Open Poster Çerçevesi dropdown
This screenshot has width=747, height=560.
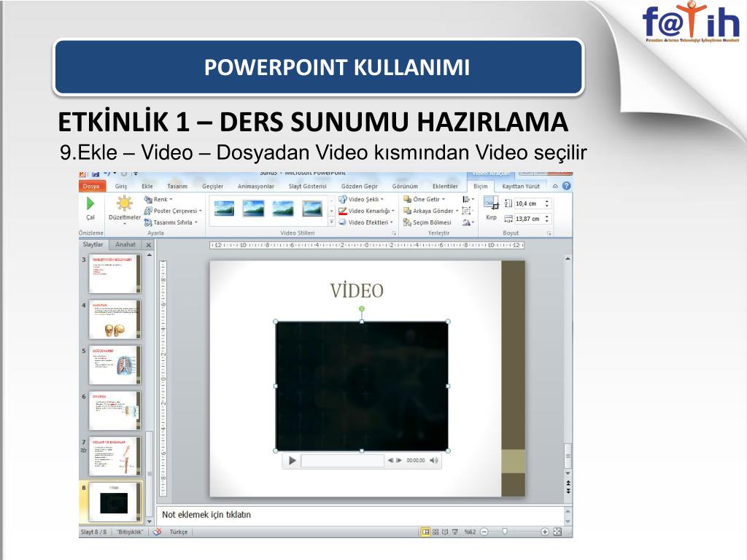point(174,211)
